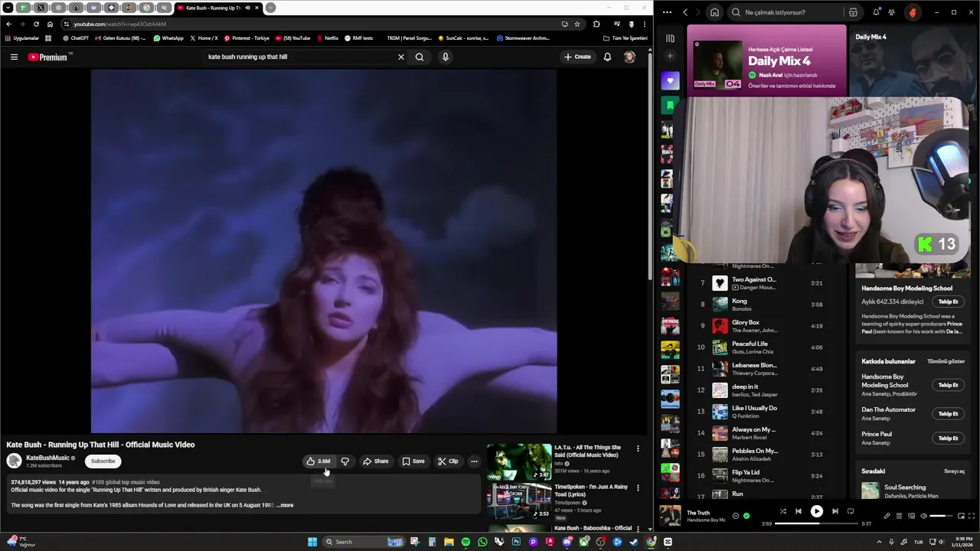Toggle shuffle in Spotify player

pos(782,511)
